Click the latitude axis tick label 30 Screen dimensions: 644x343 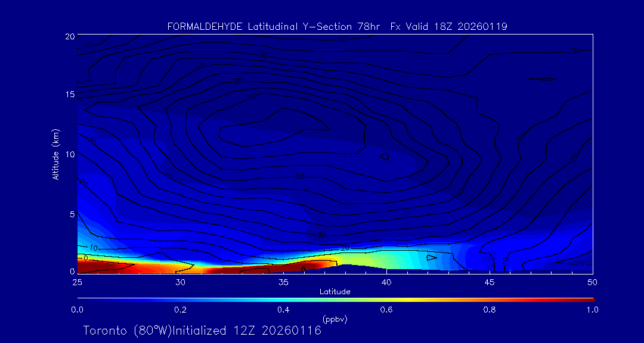180,282
